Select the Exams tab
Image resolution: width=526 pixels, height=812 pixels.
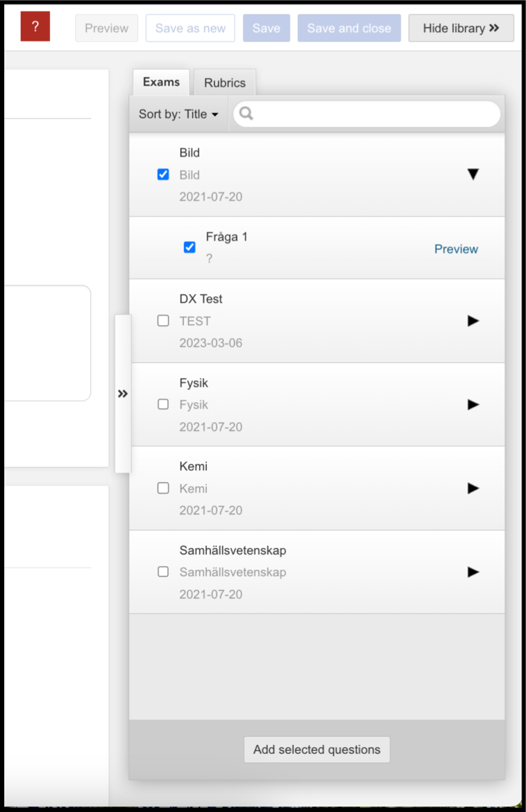[x=161, y=82]
